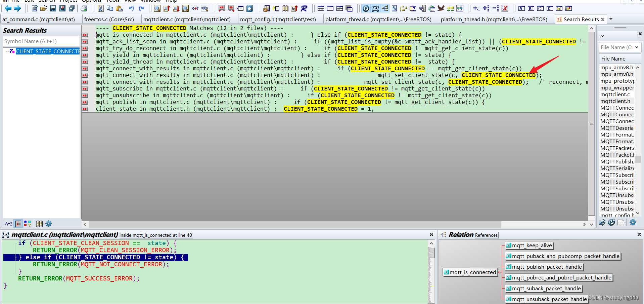Click the bird-shaped toolbar icon
The image size is (644, 304).
coord(441,8)
